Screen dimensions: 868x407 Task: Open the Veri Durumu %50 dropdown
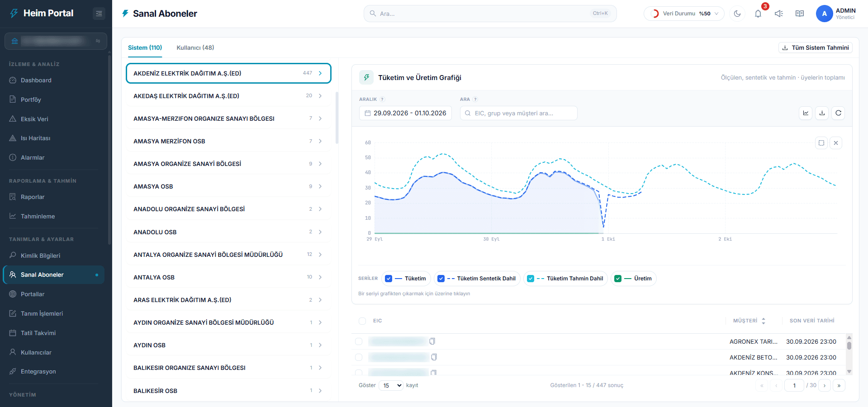click(x=684, y=14)
